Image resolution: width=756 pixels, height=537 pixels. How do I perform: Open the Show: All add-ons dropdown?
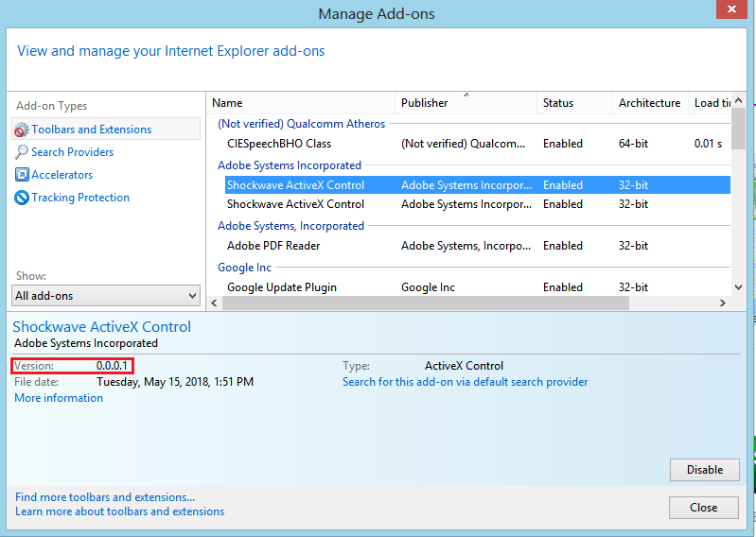coord(106,296)
